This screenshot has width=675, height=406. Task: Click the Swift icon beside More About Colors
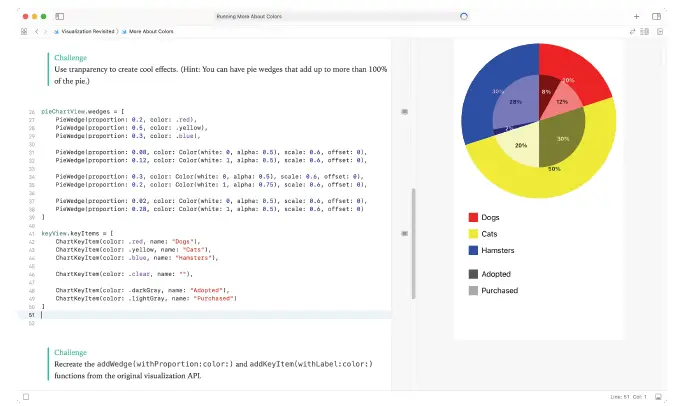coord(124,31)
